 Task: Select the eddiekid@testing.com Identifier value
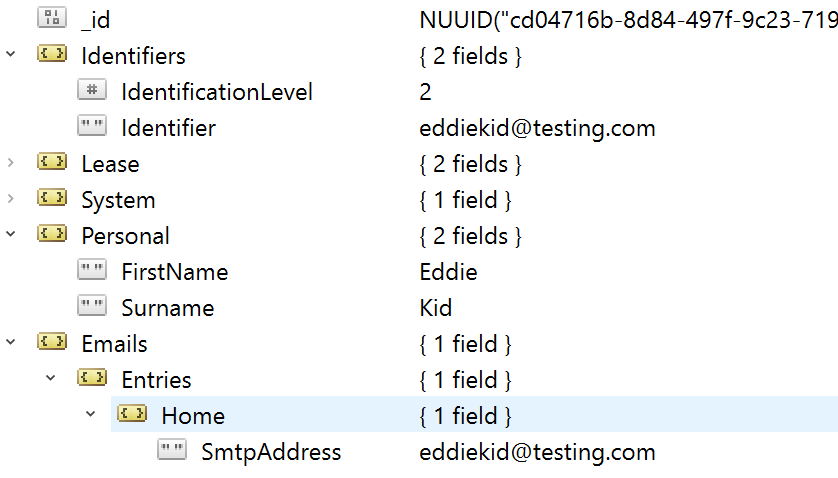click(x=537, y=128)
